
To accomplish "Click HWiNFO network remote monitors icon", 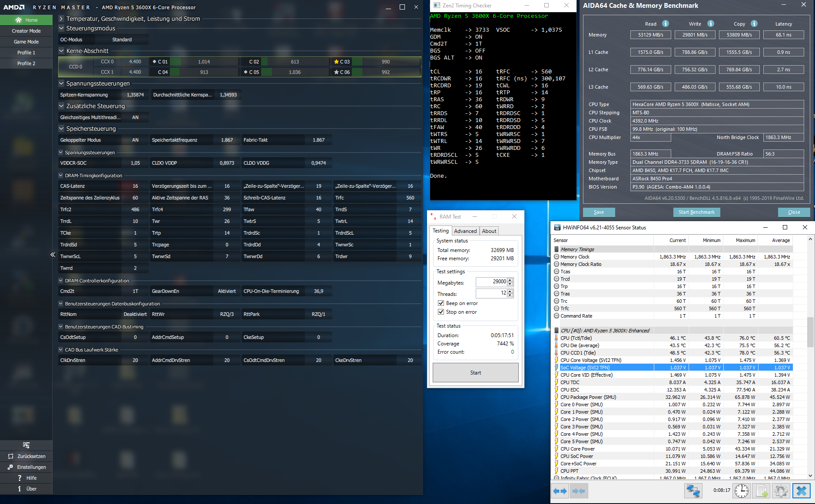I will tap(693, 491).
